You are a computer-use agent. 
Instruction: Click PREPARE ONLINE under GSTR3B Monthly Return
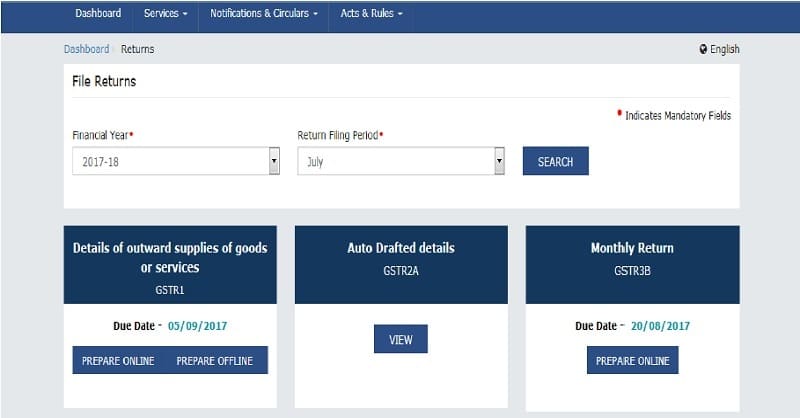coord(633,360)
